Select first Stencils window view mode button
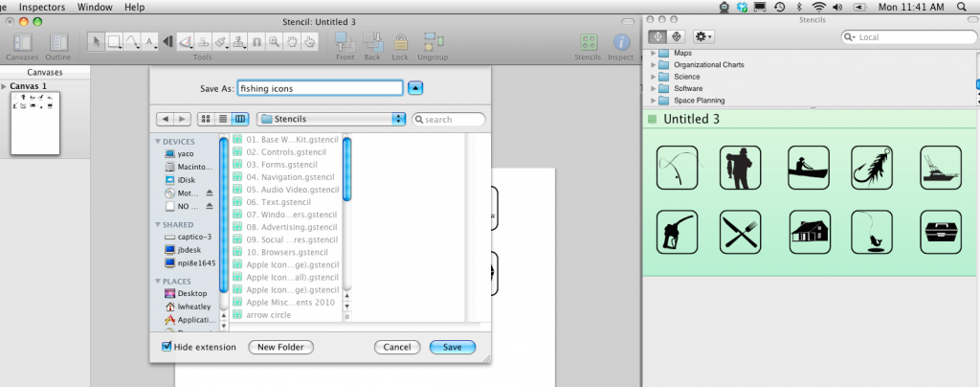The image size is (980, 387). tap(657, 37)
